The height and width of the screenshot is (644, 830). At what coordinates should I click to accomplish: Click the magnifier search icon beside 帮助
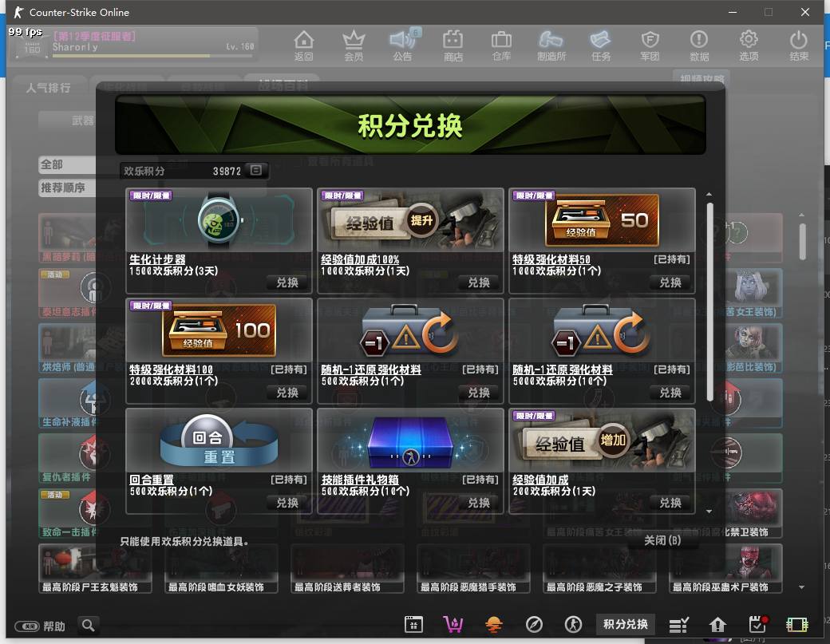coord(89,625)
